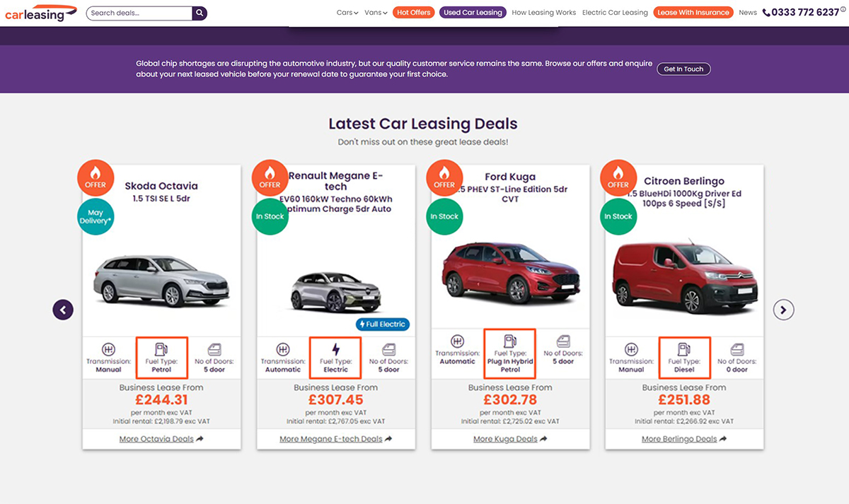Open More Megane E-tech Deals link
This screenshot has width=849, height=504.
[336, 439]
